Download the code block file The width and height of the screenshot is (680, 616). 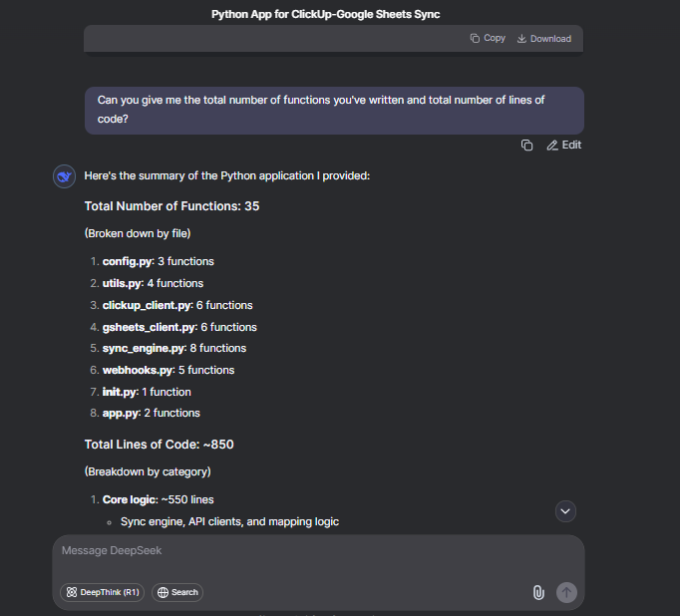(x=544, y=39)
